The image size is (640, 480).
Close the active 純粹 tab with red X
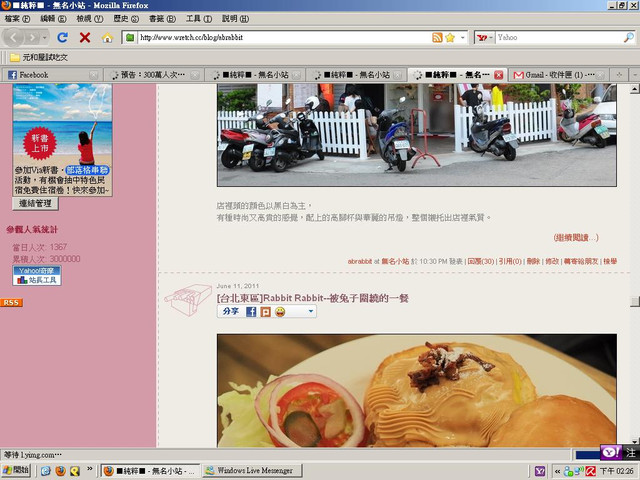tap(498, 75)
